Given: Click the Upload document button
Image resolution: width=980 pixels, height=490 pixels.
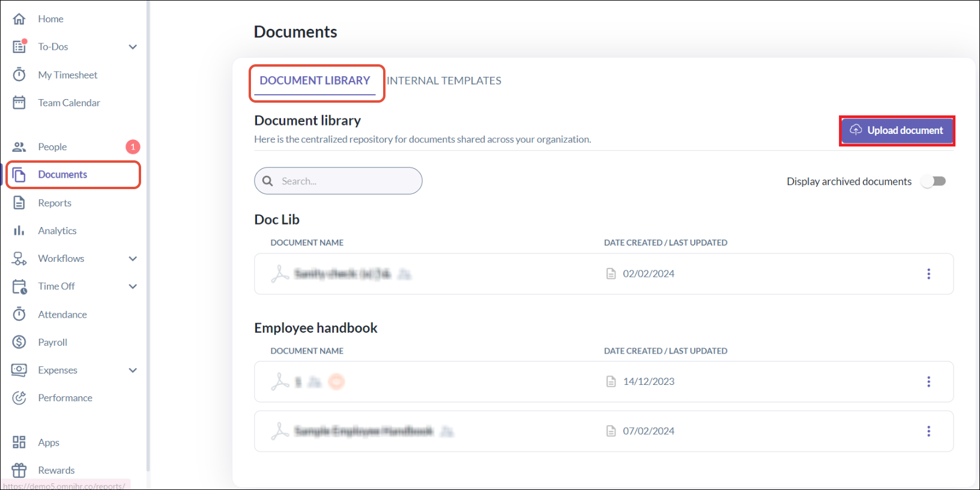Looking at the screenshot, I should click(x=897, y=130).
